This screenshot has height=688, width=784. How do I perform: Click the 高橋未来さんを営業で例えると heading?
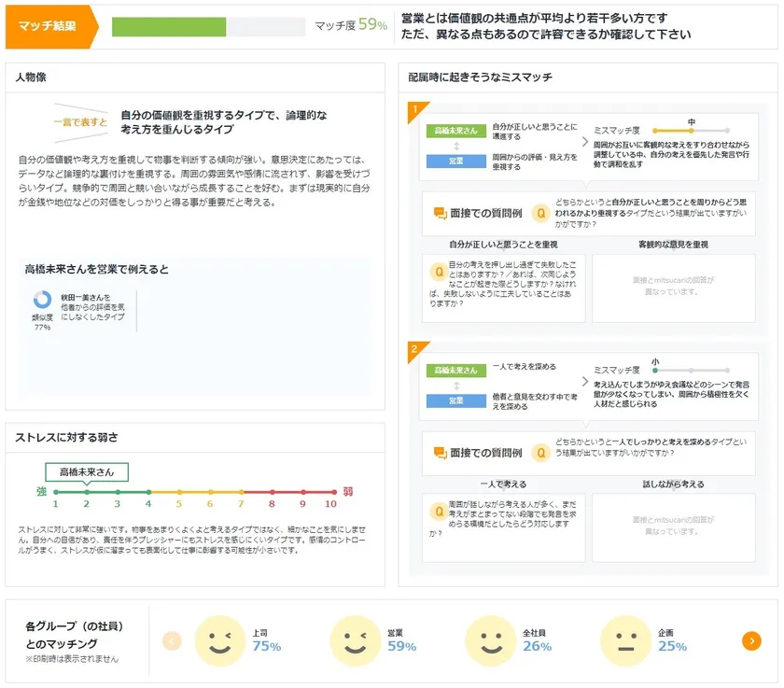[96, 269]
